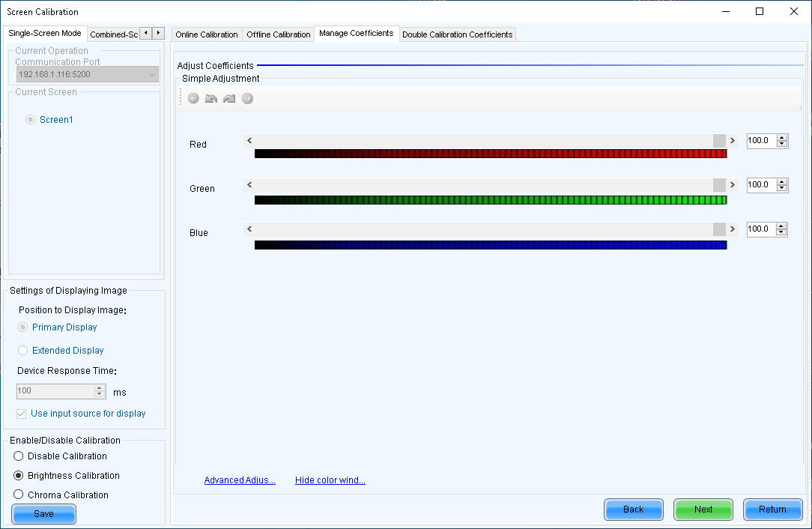The image size is (812, 529).
Task: Uncheck Use input source for display
Action: tap(21, 413)
